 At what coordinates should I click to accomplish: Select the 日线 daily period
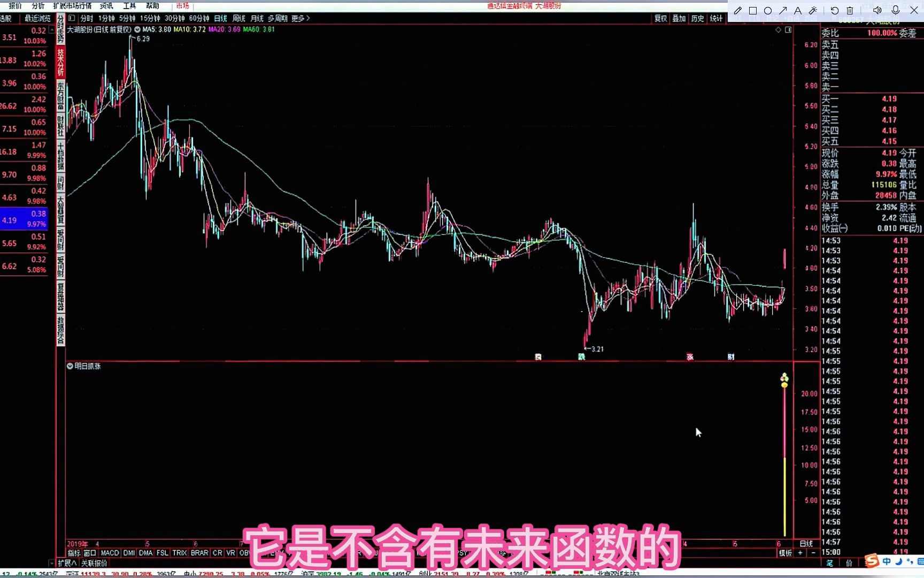(x=220, y=18)
